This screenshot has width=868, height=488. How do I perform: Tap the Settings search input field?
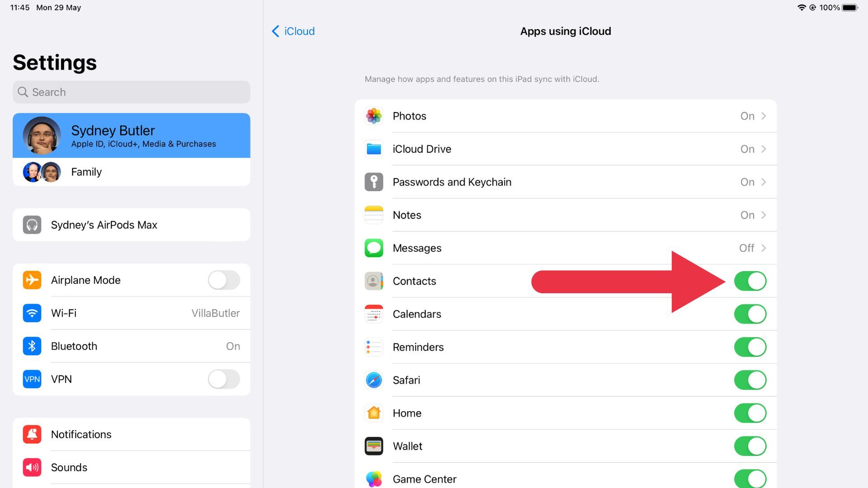point(131,92)
